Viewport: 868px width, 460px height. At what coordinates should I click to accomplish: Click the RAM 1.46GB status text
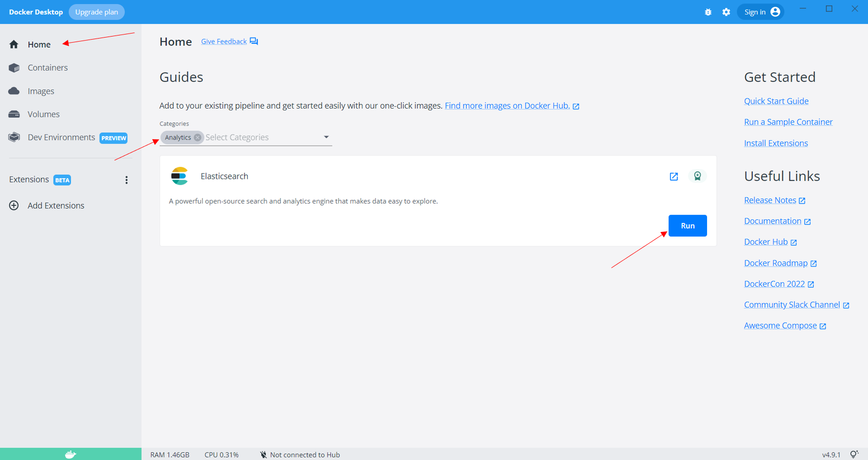pyautogui.click(x=170, y=455)
